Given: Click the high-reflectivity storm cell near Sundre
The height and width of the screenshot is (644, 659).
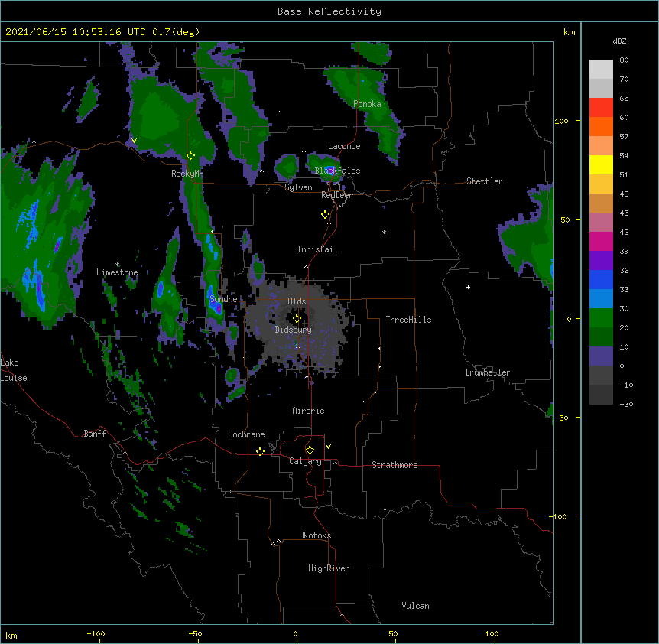Looking at the screenshot, I should pyautogui.click(x=215, y=304).
